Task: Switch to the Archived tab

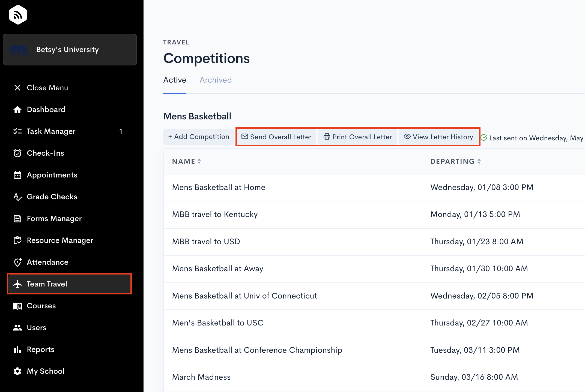Action: pos(216,80)
